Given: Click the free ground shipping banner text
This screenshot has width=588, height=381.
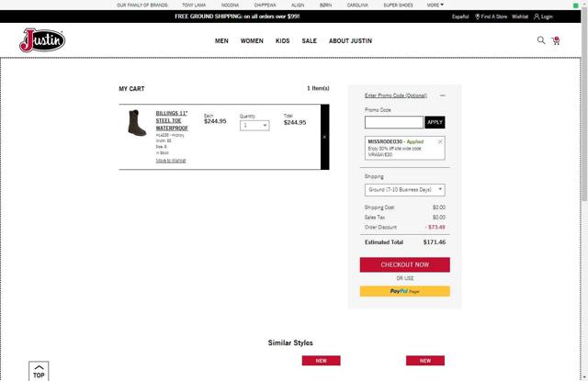Looking at the screenshot, I should click(x=237, y=17).
